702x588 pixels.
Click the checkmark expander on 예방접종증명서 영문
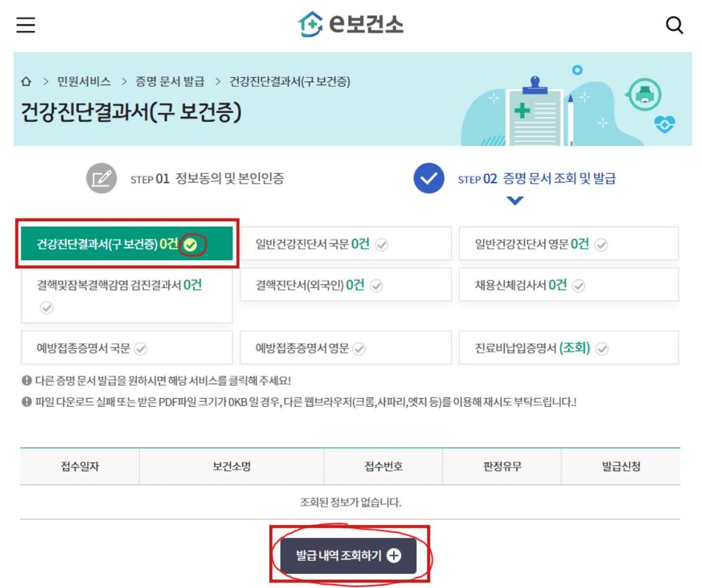[x=358, y=348]
